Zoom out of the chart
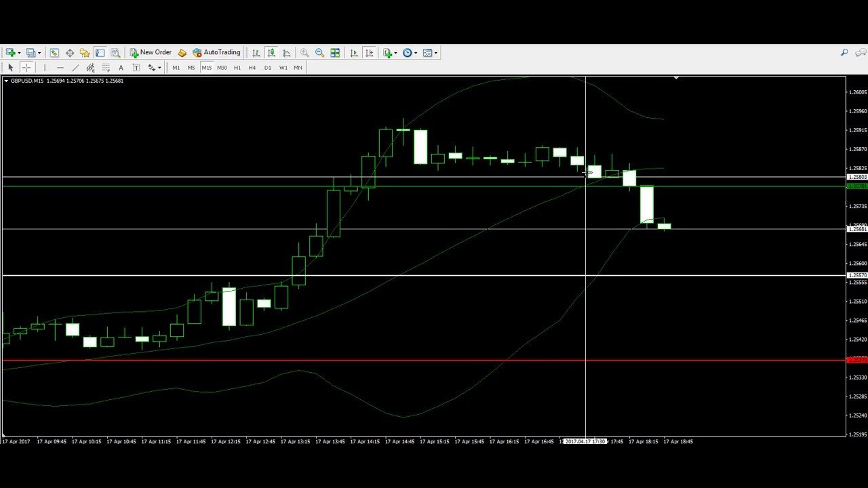The height and width of the screenshot is (488, 868). pos(319,53)
